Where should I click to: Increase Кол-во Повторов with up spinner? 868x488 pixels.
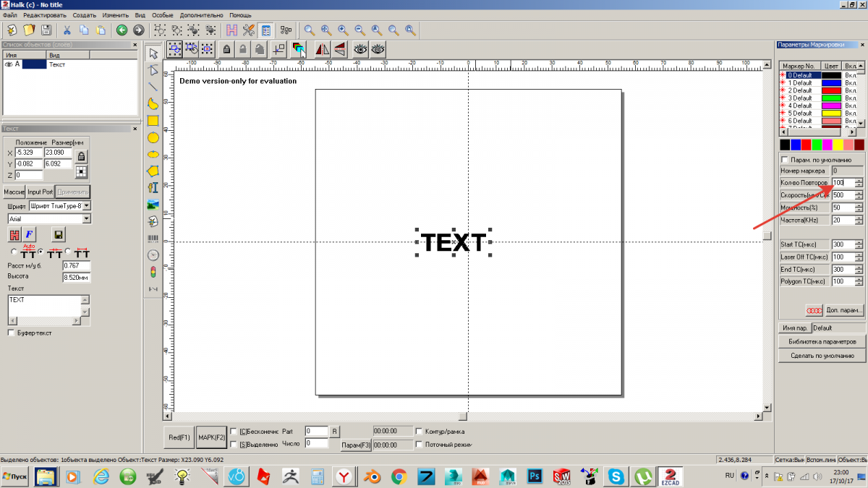point(859,181)
